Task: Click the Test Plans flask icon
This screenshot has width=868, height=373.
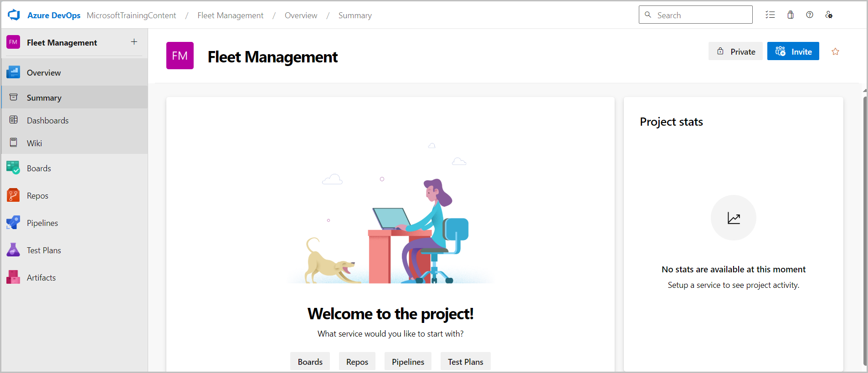Action: (13, 250)
